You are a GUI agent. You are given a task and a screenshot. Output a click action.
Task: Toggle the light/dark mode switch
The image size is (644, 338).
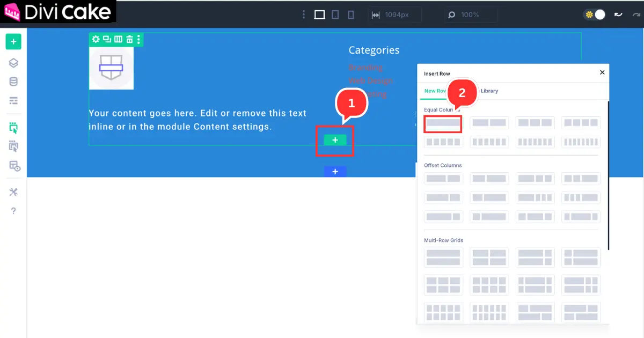pyautogui.click(x=595, y=14)
